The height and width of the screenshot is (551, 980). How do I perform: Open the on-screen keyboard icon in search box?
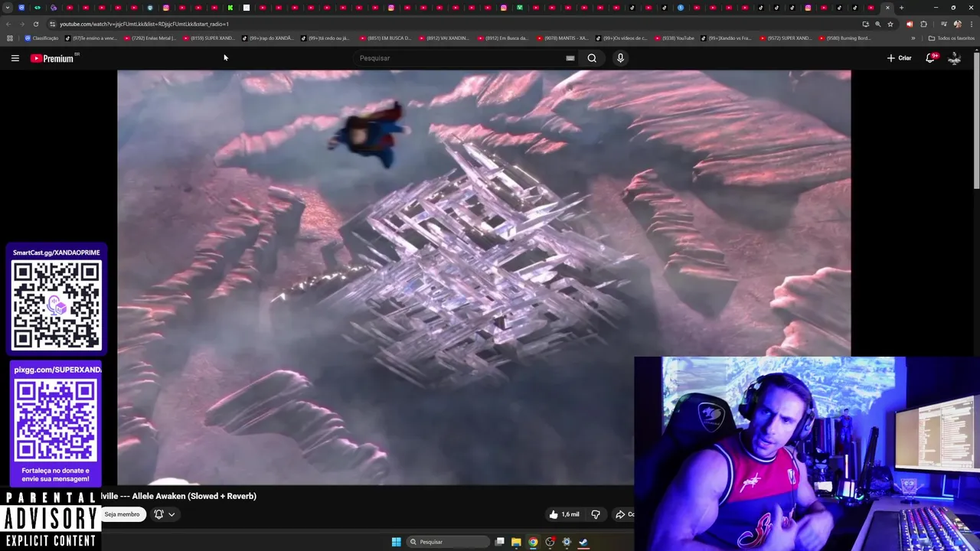point(570,58)
